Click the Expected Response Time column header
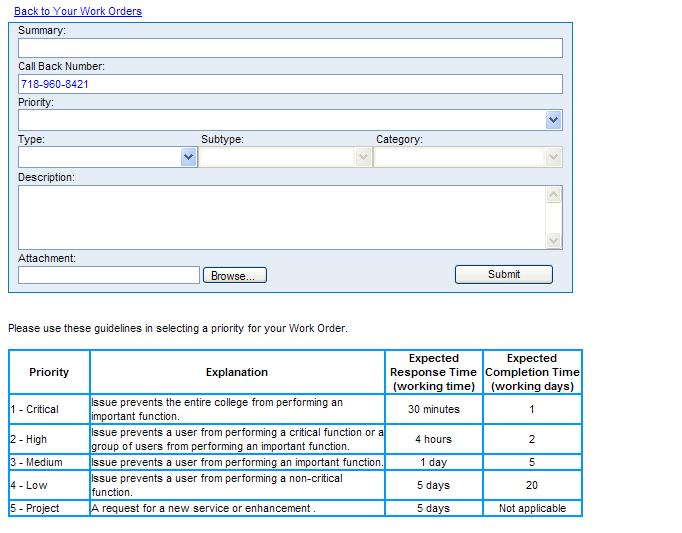Screen dimensions: 682x533 tap(433, 372)
